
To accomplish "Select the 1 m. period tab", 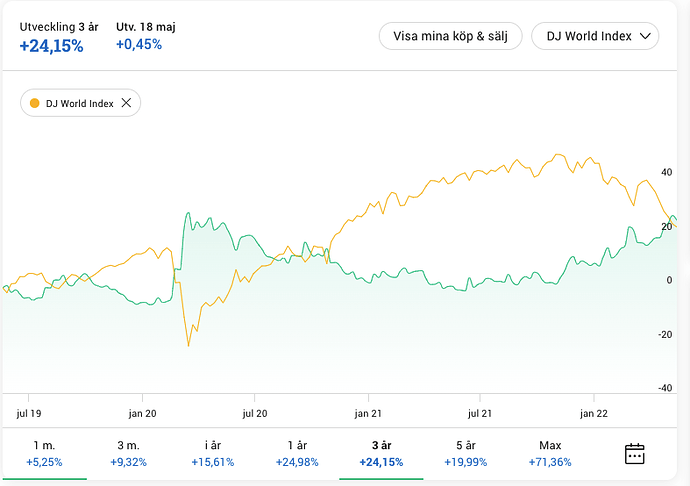I will point(44,453).
